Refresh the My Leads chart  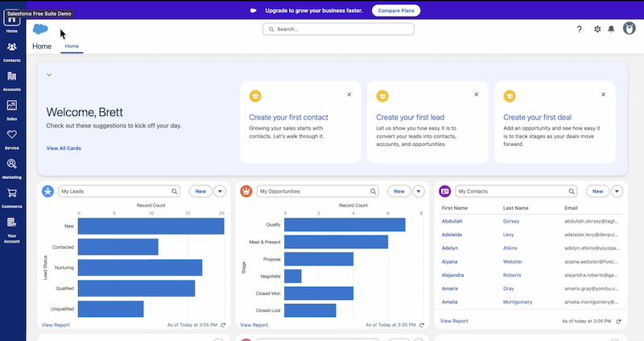223,324
